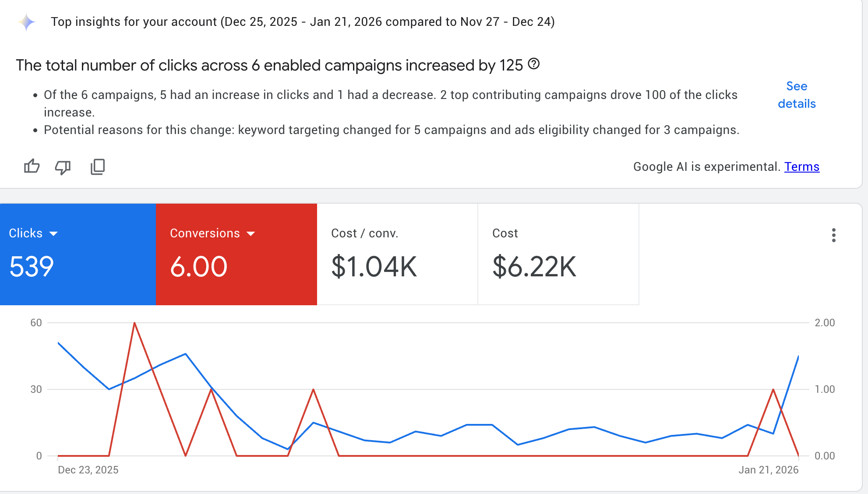Image resolution: width=868 pixels, height=494 pixels.
Task: Click the Google AI sparkle icon
Action: (27, 22)
